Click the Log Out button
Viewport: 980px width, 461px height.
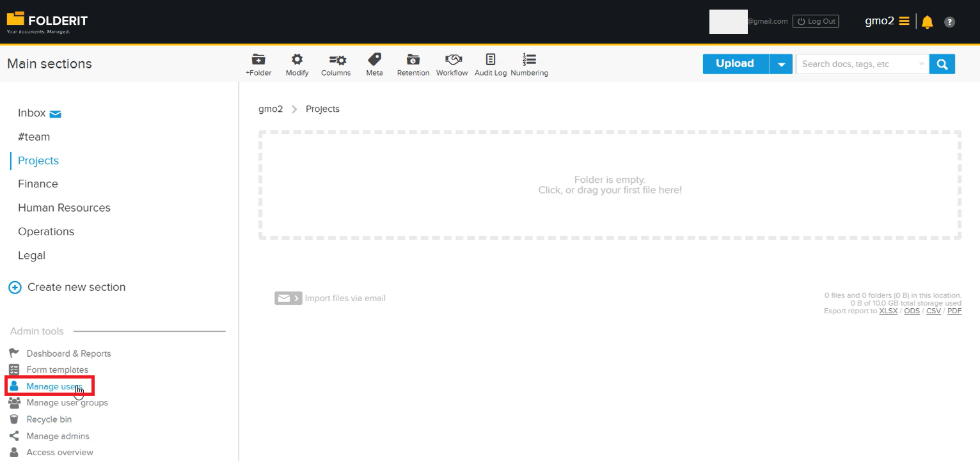point(816,21)
